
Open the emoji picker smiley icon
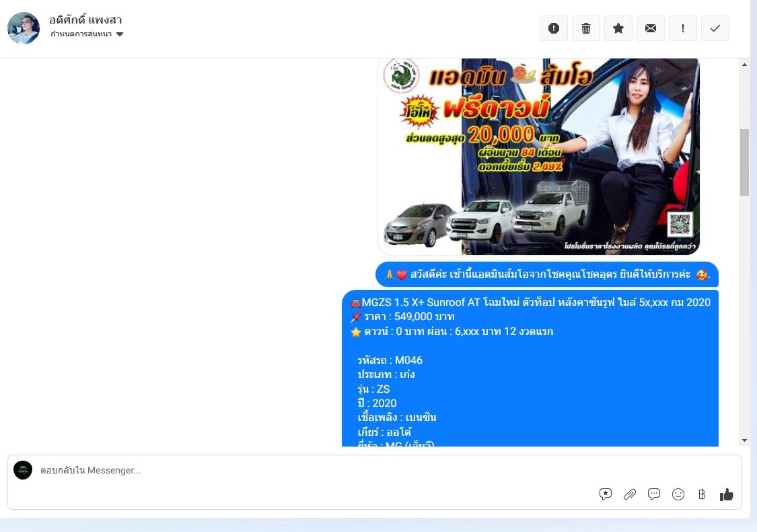(678, 494)
